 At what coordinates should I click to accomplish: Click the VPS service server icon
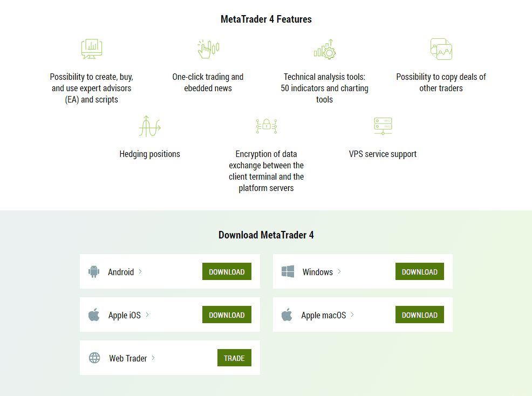point(383,126)
